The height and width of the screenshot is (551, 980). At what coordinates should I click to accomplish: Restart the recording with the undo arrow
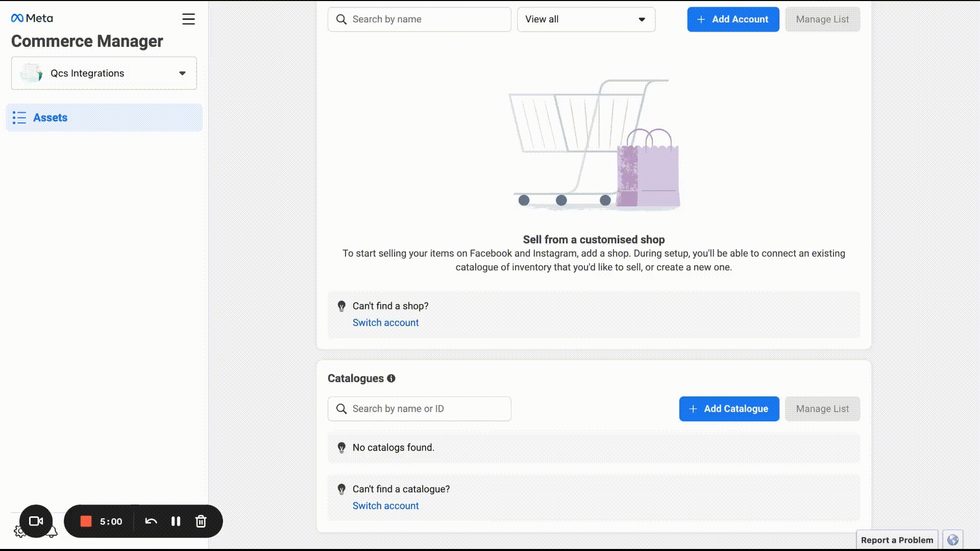pyautogui.click(x=151, y=521)
